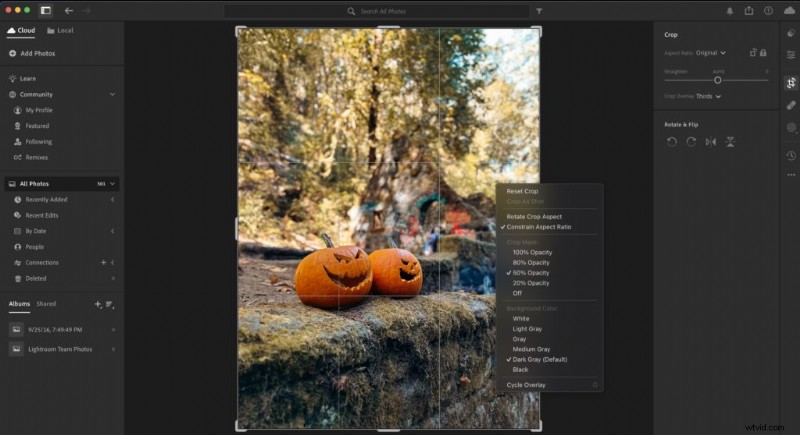Image resolution: width=800 pixels, height=435 pixels.
Task: Switch to the Shared albums tab
Action: (46, 303)
